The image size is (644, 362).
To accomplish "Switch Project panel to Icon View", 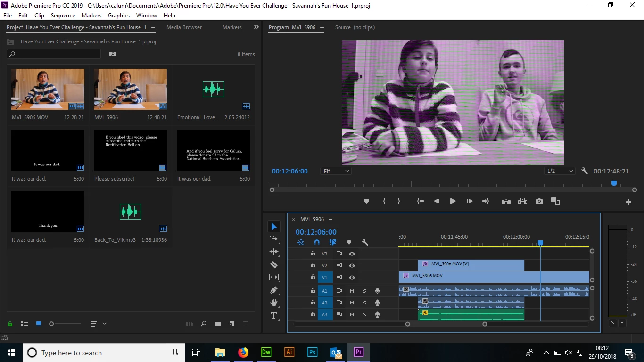I will tap(39, 324).
